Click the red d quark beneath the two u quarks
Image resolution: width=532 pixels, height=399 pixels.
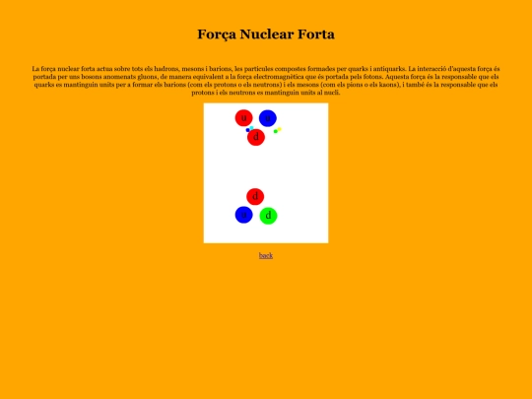click(x=256, y=137)
